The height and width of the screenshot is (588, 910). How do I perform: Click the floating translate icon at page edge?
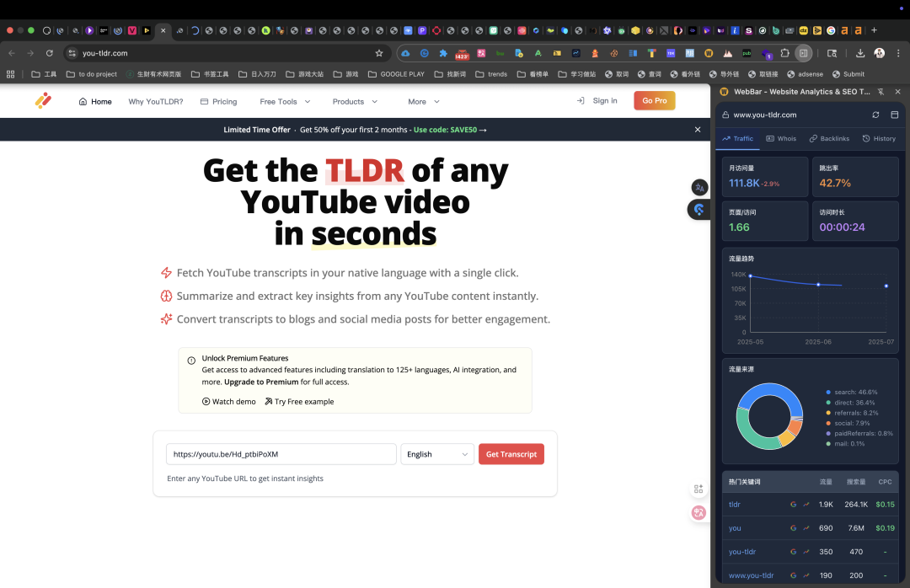699,188
